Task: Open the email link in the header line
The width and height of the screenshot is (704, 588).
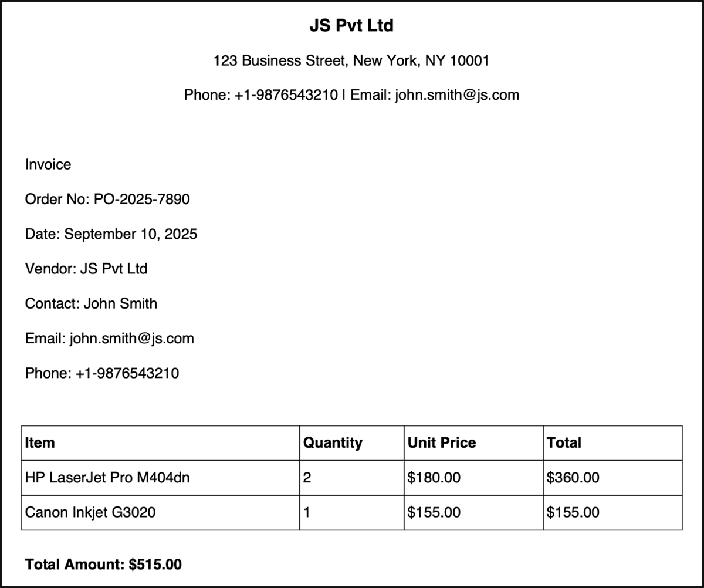Action: 457,94
